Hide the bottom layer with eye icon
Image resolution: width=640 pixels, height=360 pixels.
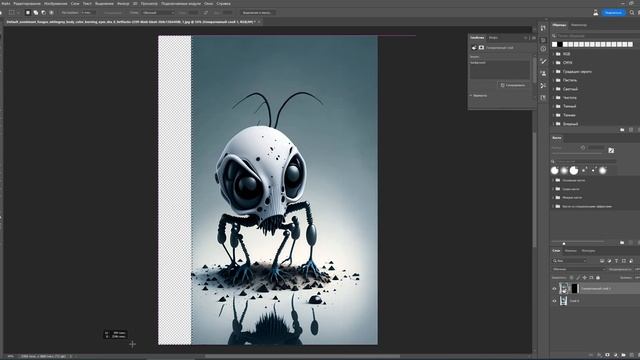tap(554, 301)
